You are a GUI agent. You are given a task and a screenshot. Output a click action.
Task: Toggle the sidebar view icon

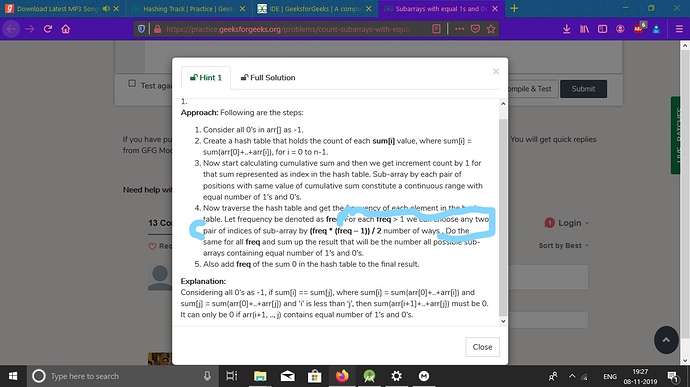point(602,29)
